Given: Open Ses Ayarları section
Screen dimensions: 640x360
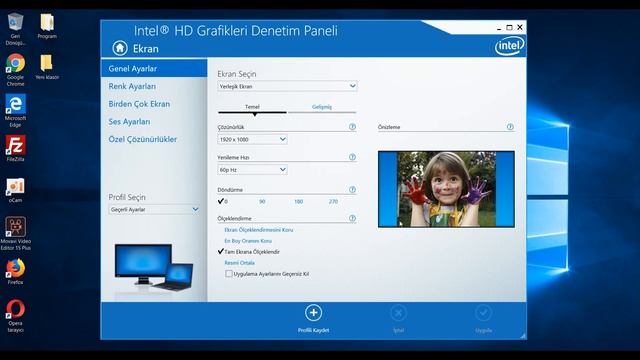Looking at the screenshot, I should coord(129,122).
